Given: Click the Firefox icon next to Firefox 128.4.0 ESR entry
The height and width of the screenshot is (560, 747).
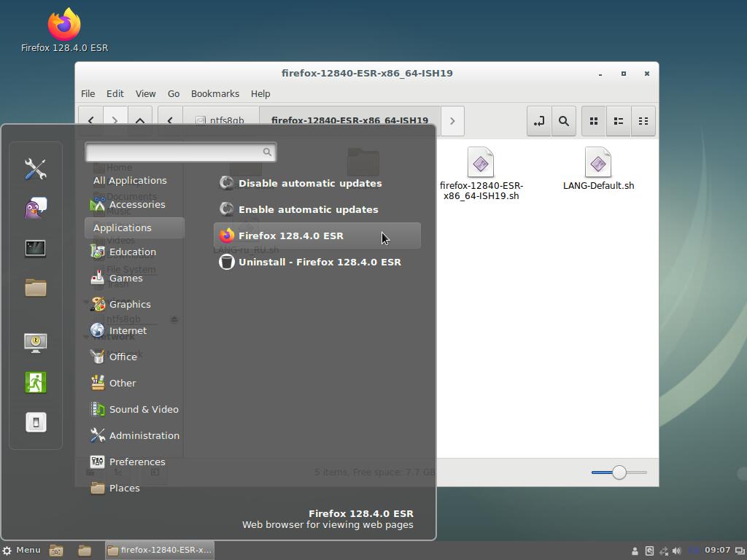Looking at the screenshot, I should click(227, 236).
